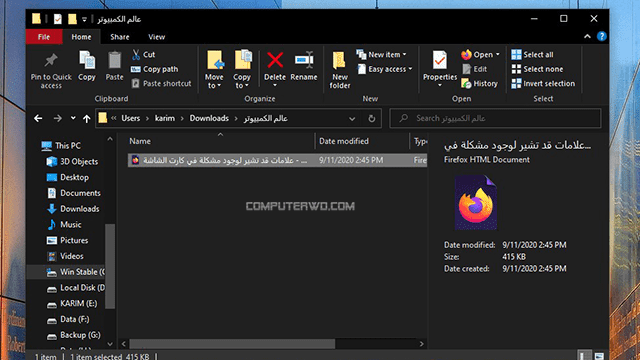This screenshot has height=360, width=640.
Task: Click Select all
Action: [533, 54]
